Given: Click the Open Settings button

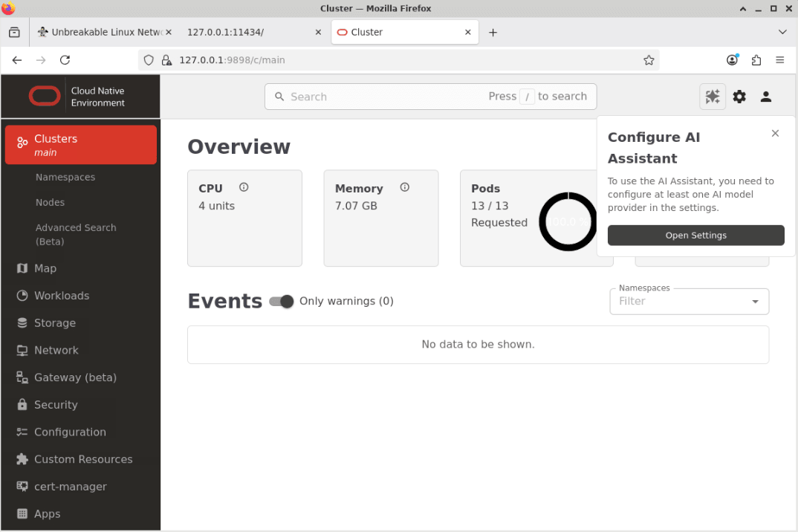Looking at the screenshot, I should (695, 235).
